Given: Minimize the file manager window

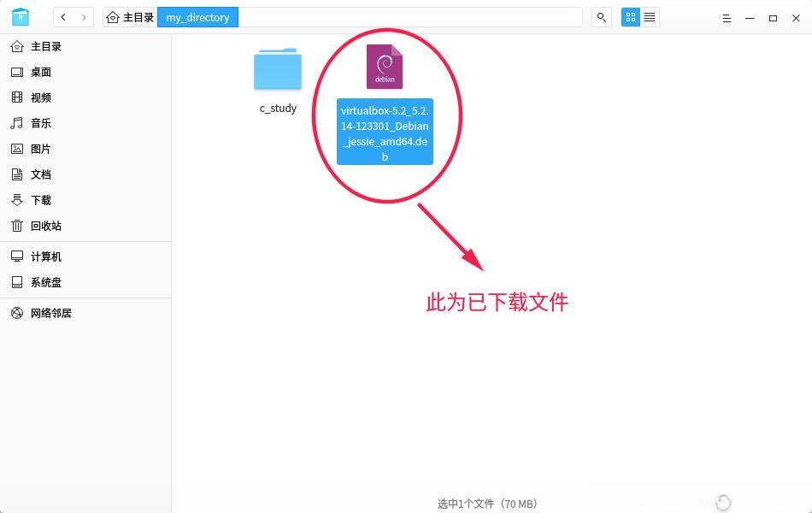Looking at the screenshot, I should pos(750,18).
